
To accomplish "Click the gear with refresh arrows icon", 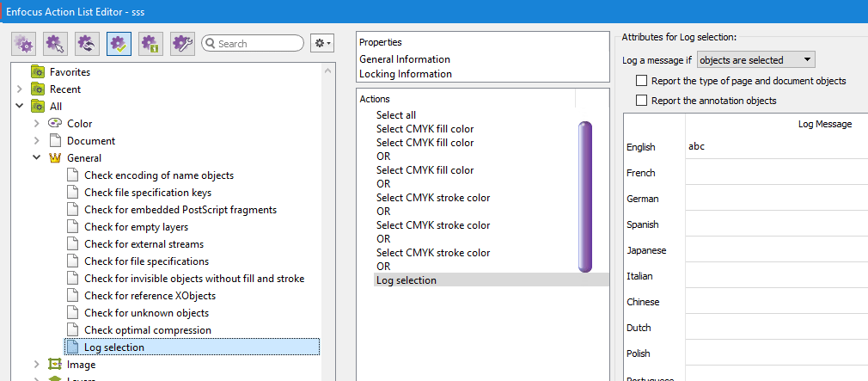I will [87, 43].
